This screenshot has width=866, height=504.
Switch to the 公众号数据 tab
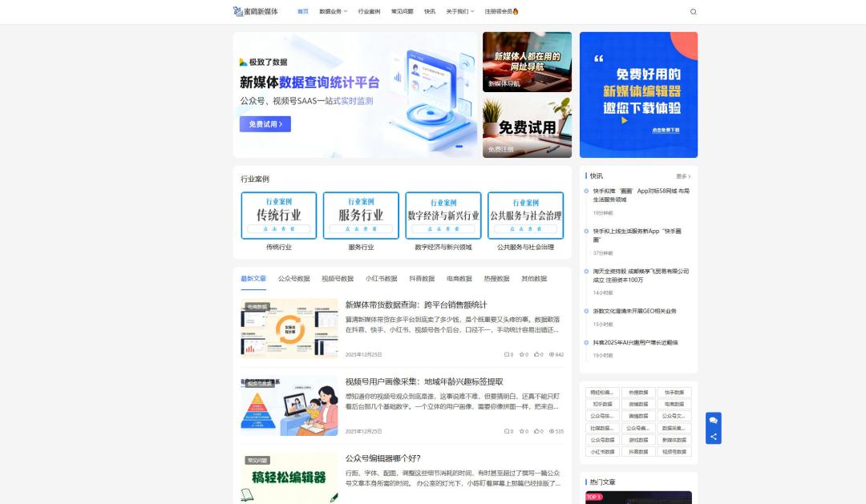293,279
